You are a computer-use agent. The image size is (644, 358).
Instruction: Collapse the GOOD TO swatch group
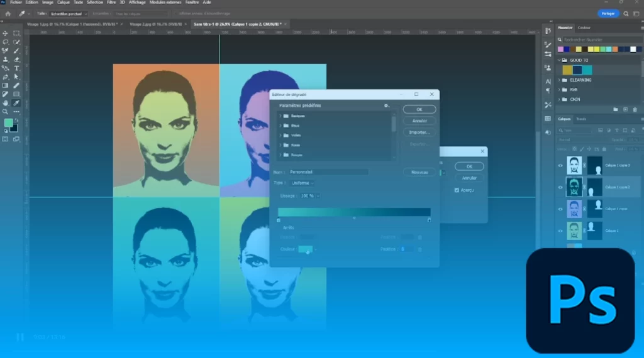[x=559, y=60]
